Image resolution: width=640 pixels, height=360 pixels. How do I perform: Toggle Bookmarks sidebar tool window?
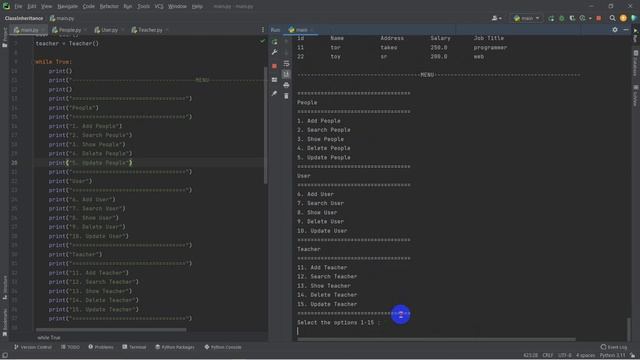[x=4, y=322]
